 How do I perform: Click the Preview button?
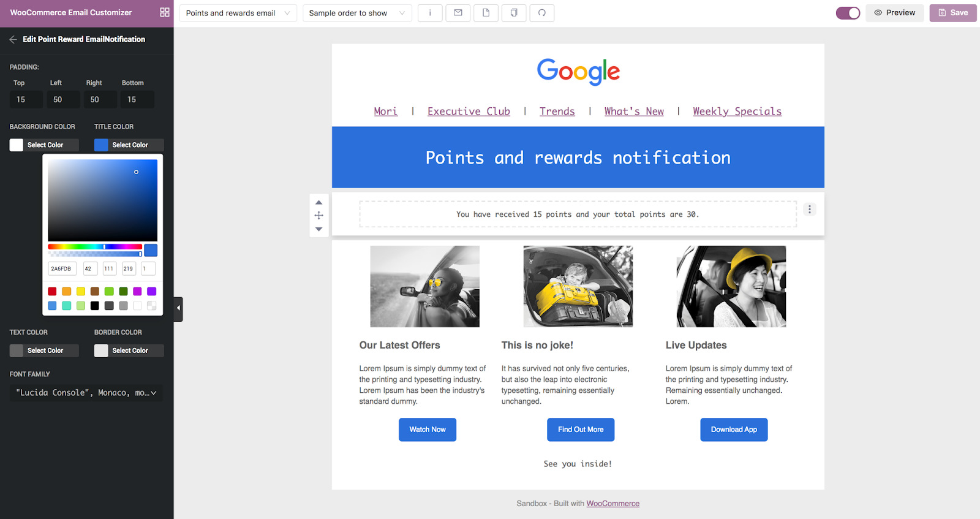(x=895, y=13)
